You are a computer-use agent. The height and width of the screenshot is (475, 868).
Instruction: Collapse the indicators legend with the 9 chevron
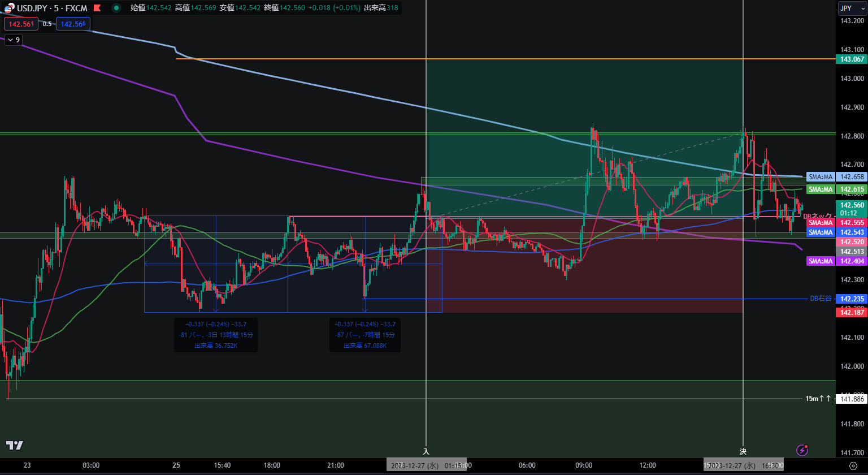12,40
